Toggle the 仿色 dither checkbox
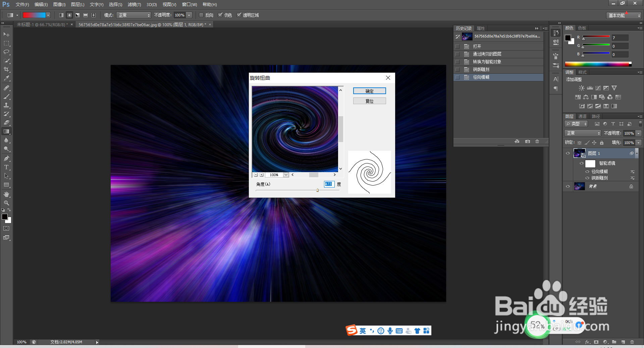The height and width of the screenshot is (348, 644). pyautogui.click(x=220, y=15)
